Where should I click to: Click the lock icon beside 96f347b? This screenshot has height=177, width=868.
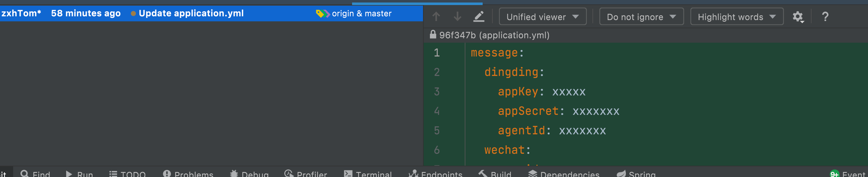433,35
